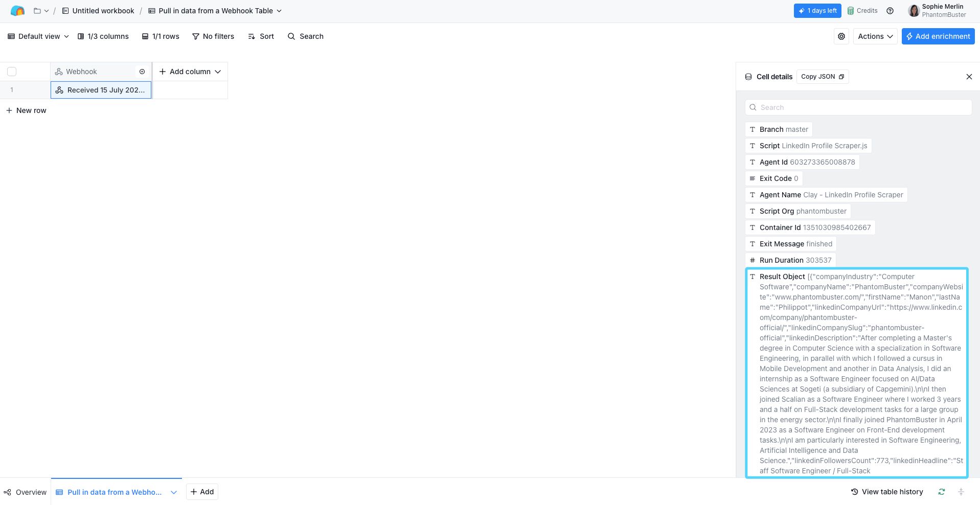Open the Add column dropdown
This screenshot has height=505, width=980.
(190, 72)
